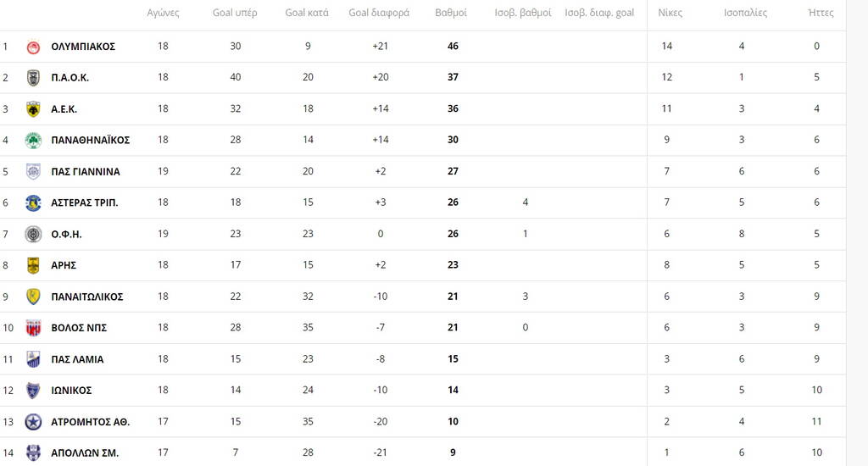Click the P.A.O.K. club logo

tap(33, 78)
